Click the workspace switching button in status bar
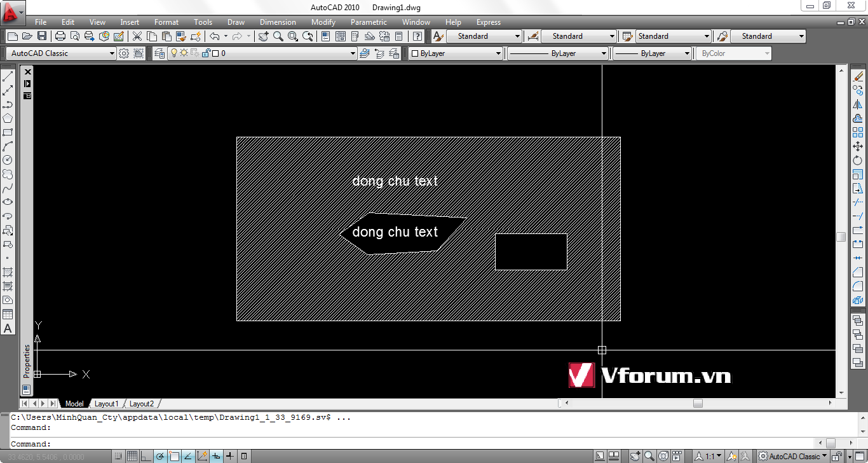The width and height of the screenshot is (868, 463). pyautogui.click(x=792, y=456)
